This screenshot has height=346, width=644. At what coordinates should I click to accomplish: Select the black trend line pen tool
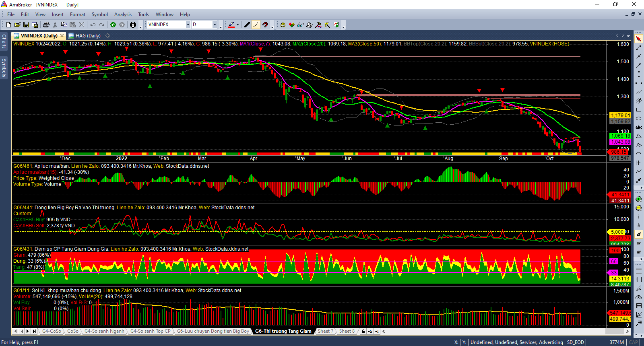coord(247,25)
